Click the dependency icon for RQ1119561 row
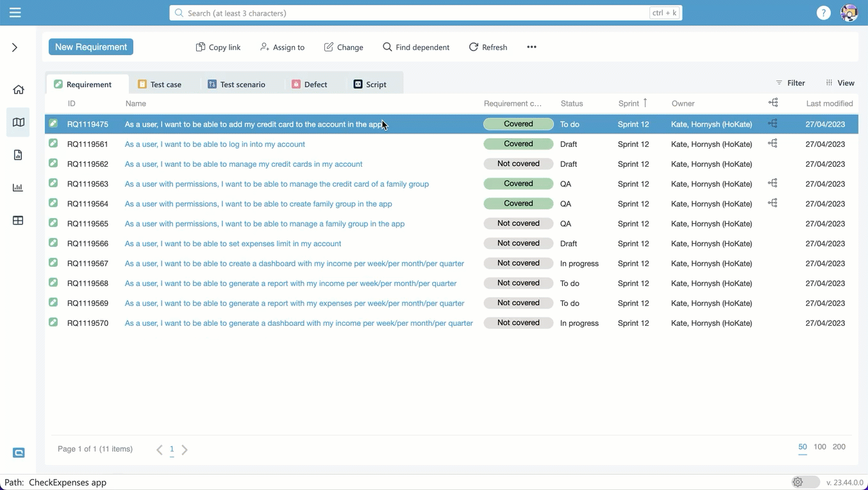The width and height of the screenshot is (868, 490). coord(772,144)
